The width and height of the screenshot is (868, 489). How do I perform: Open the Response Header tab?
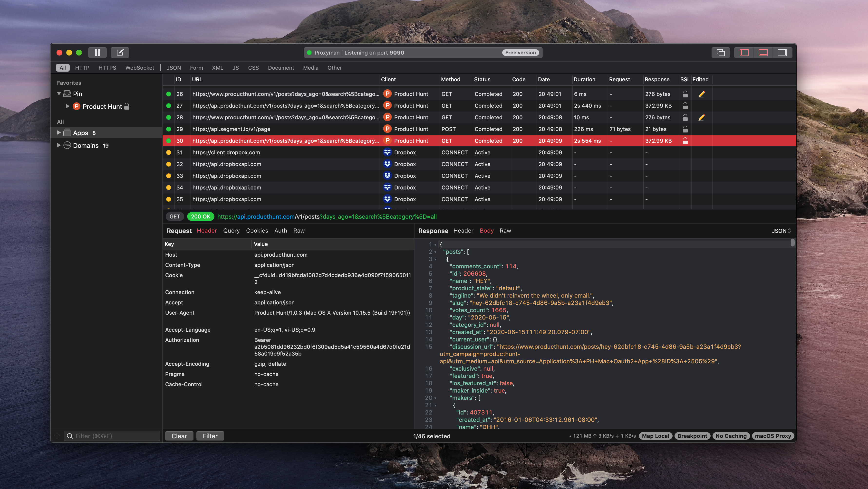click(x=463, y=231)
